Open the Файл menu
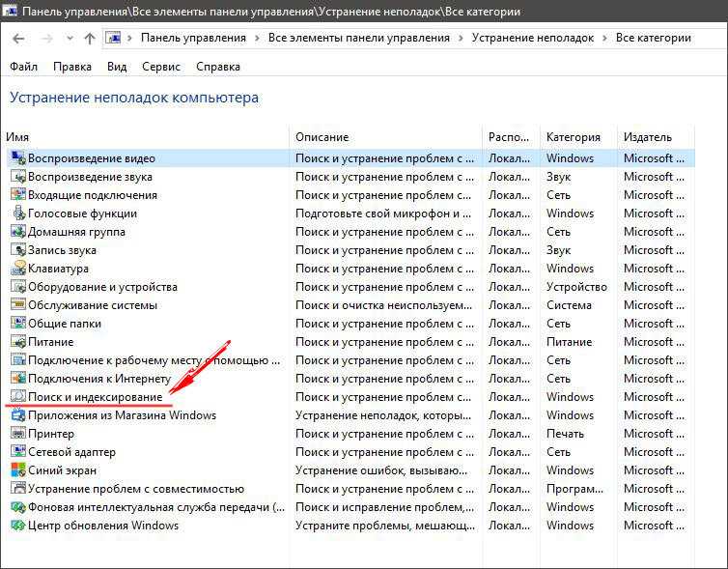The height and width of the screenshot is (569, 728). 24,67
